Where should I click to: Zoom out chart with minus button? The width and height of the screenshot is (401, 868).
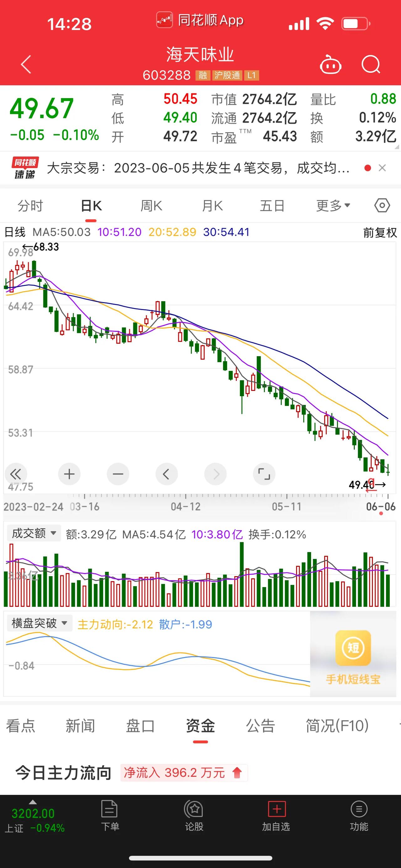tap(118, 474)
